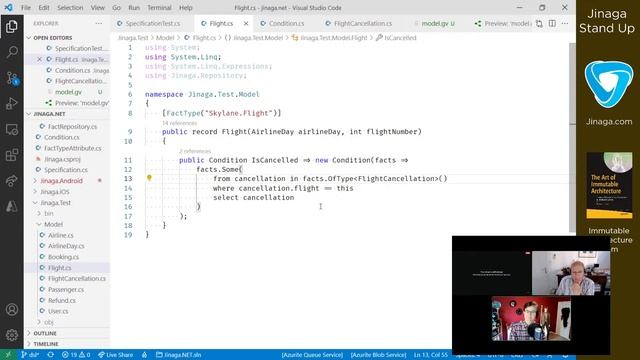Screen dimensions: 640x360
Task: Collapse the Open Editors section
Action: (53, 38)
